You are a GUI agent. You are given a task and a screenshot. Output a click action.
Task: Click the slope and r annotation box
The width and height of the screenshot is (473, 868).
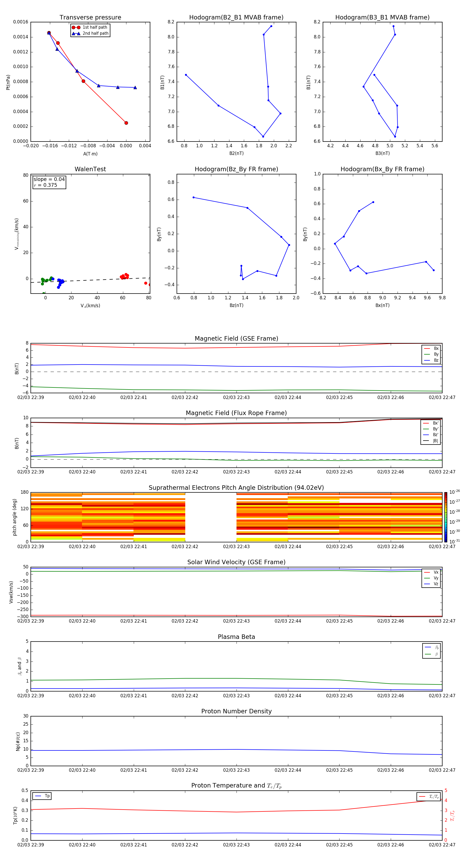pos(49,182)
